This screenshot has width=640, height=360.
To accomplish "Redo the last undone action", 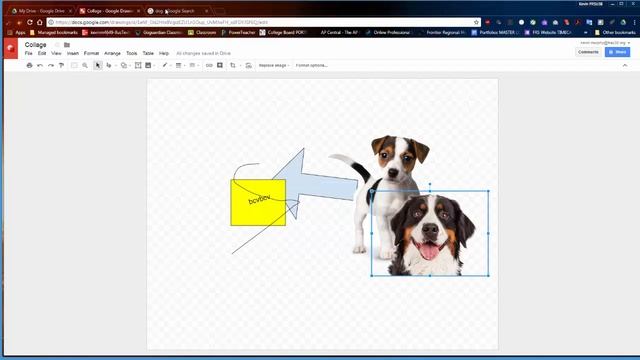I will [51, 65].
